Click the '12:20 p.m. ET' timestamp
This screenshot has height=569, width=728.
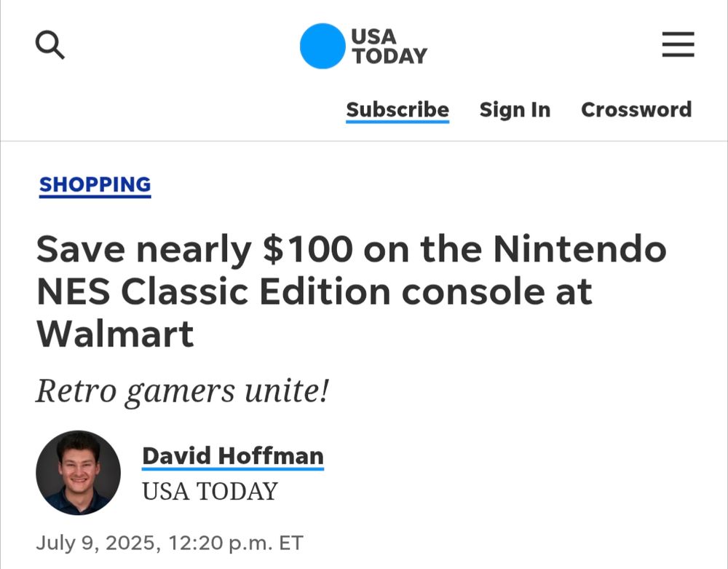coord(235,543)
